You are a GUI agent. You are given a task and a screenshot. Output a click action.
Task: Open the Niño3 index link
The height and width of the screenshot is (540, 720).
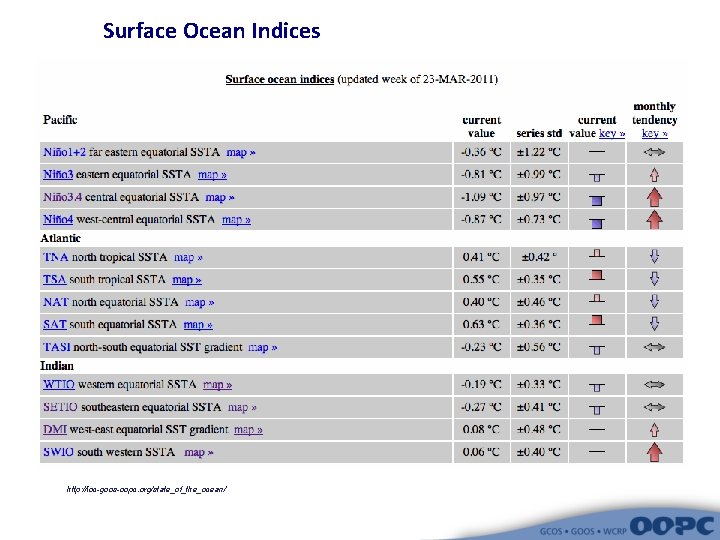point(58,174)
